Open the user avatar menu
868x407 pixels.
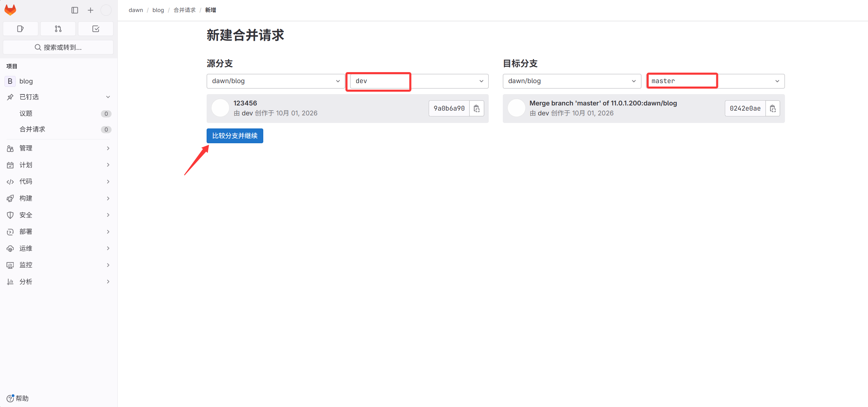pos(106,10)
